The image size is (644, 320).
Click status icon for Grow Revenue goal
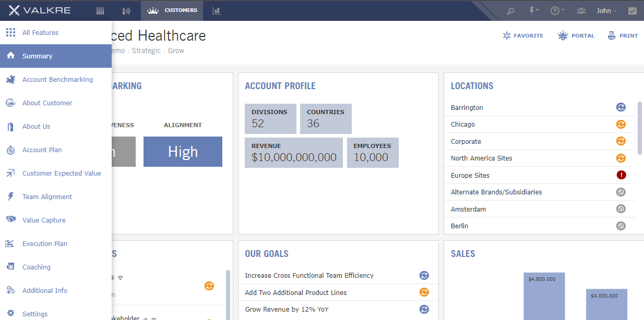click(424, 309)
